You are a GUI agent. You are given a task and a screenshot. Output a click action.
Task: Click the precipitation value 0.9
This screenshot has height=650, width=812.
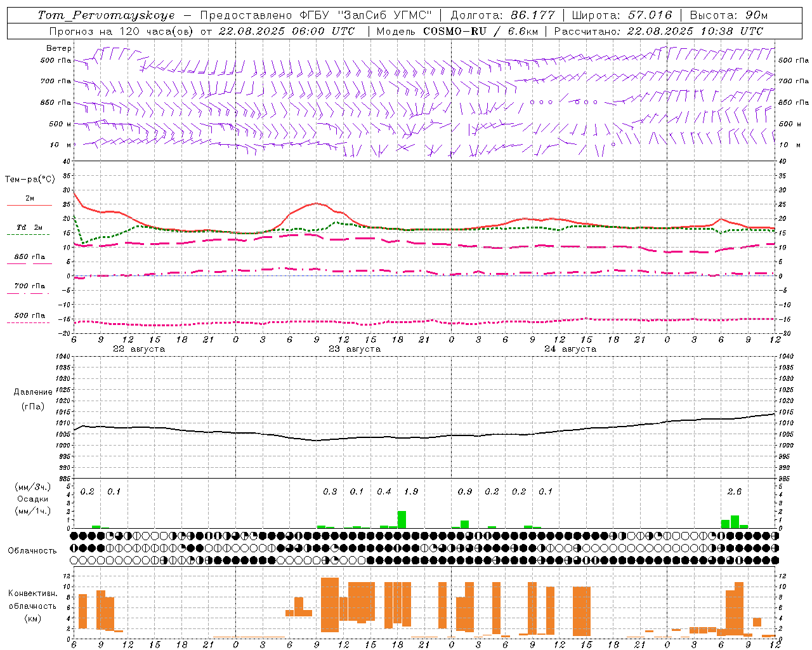pos(465,492)
